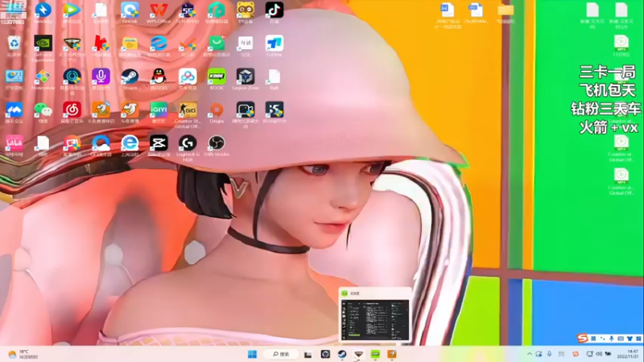Click the taskbar search box

[x=281, y=354]
